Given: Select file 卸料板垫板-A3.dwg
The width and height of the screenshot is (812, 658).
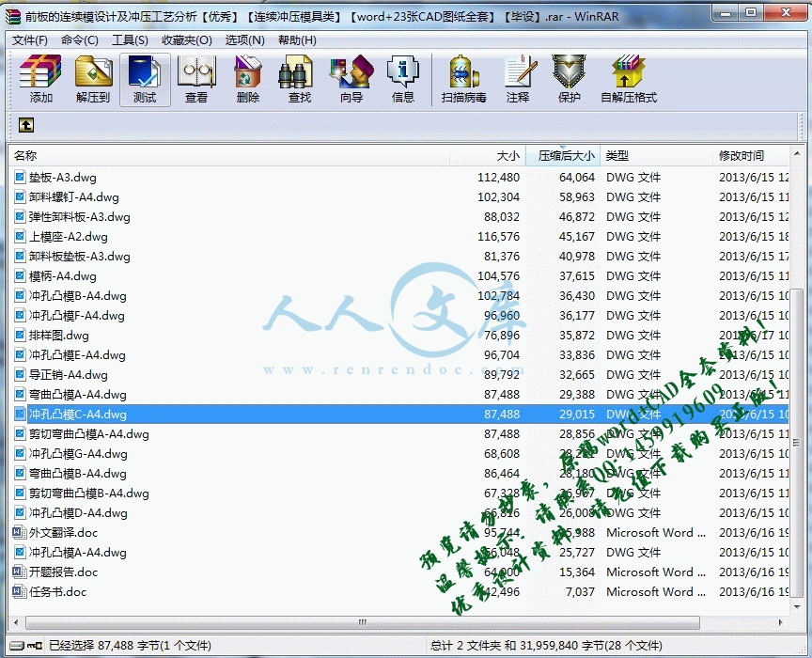Looking at the screenshot, I should tap(80, 256).
